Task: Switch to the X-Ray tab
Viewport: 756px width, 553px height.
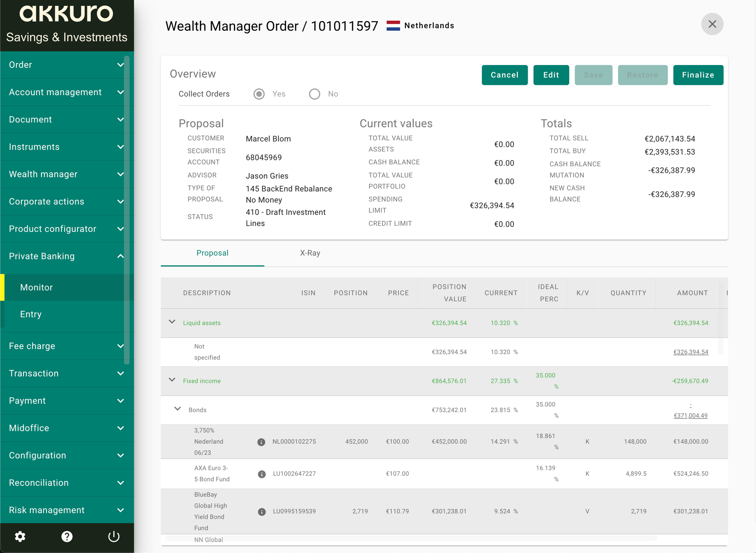Action: coord(310,253)
